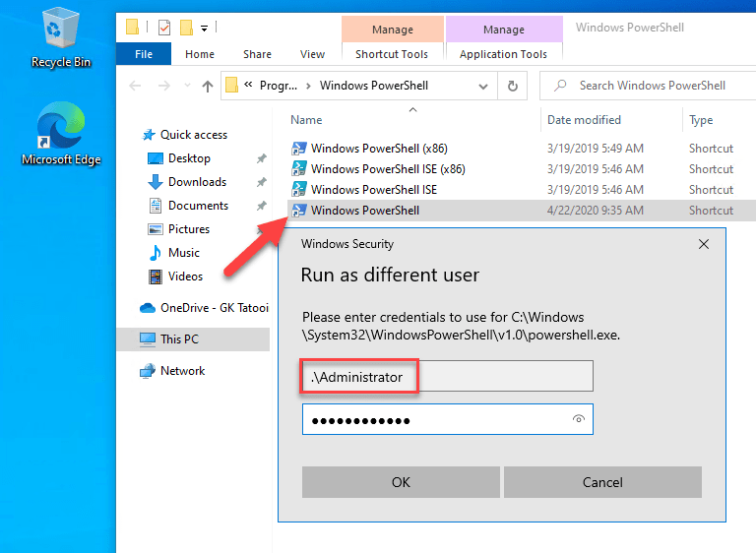Click the Progr... breadcrumb segment
The width and height of the screenshot is (756, 553).
[279, 86]
